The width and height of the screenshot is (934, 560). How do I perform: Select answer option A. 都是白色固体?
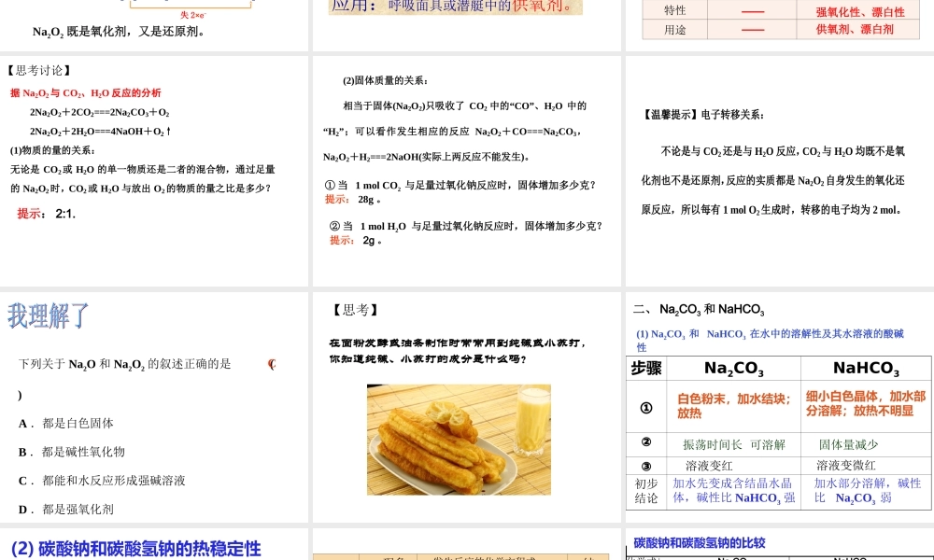click(x=65, y=423)
